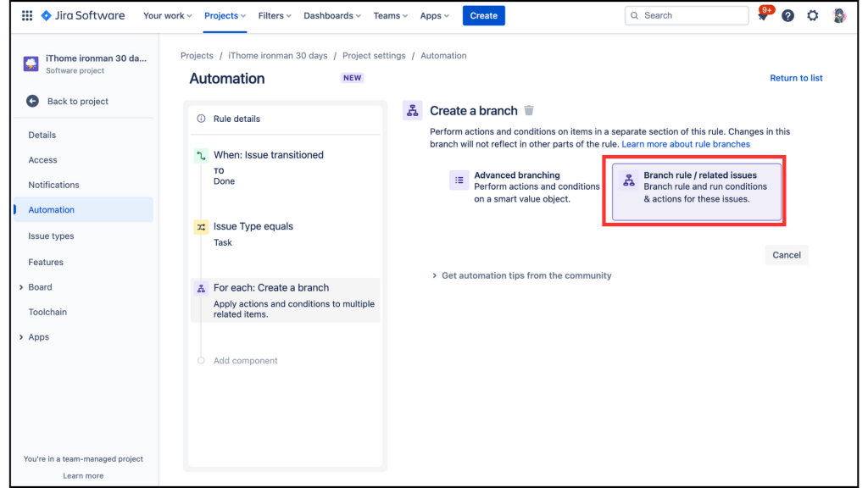This screenshot has height=488, width=868.
Task: Open the Rule details row
Action: click(x=285, y=119)
